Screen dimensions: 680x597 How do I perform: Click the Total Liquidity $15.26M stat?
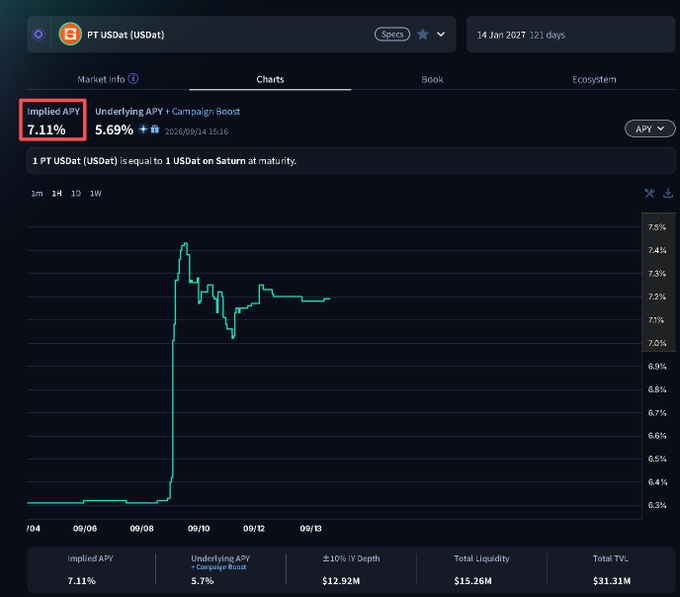coord(481,569)
